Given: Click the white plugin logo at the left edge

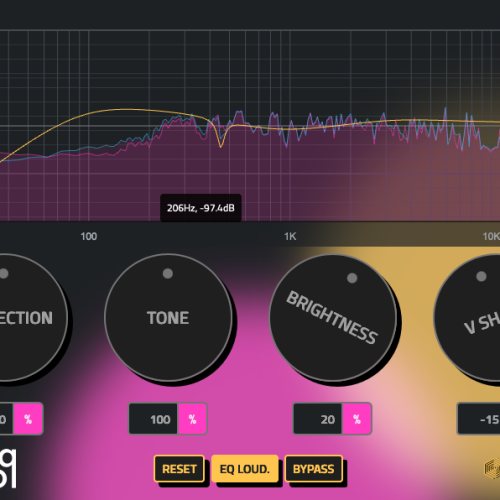Looking at the screenshot, I should coord(8,468).
